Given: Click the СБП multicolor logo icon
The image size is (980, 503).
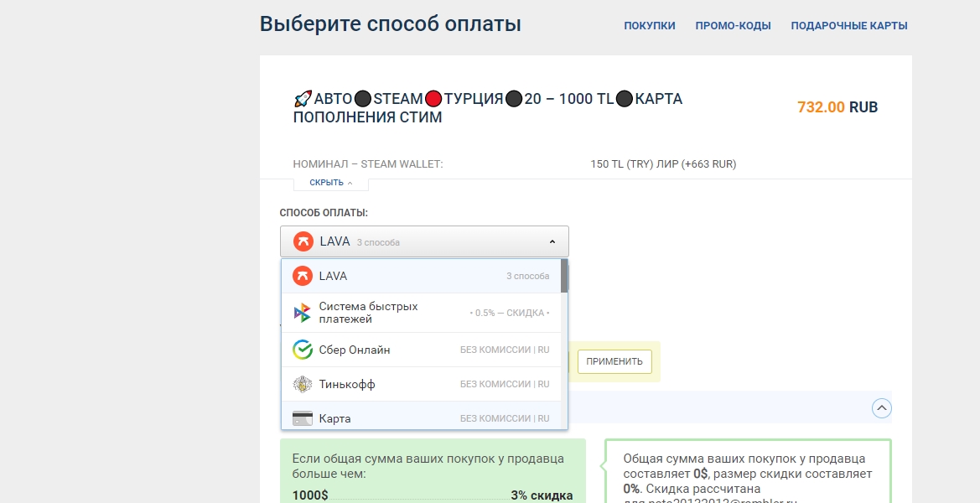Looking at the screenshot, I should (303, 313).
